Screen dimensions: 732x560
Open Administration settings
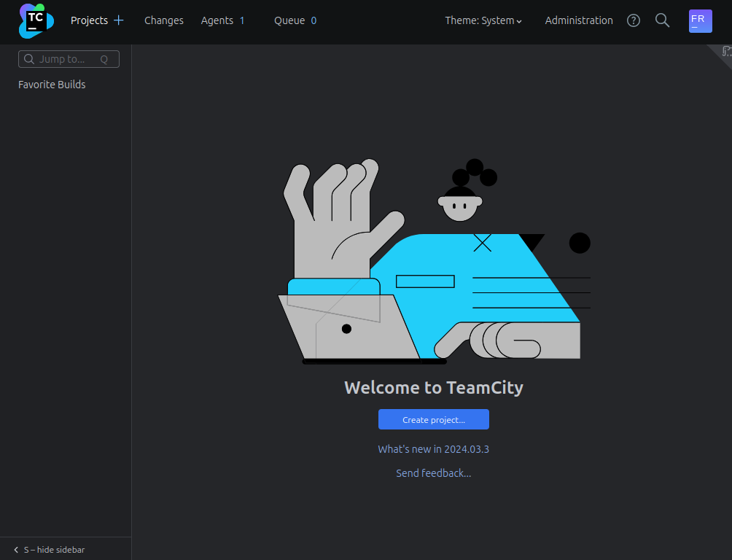(579, 20)
